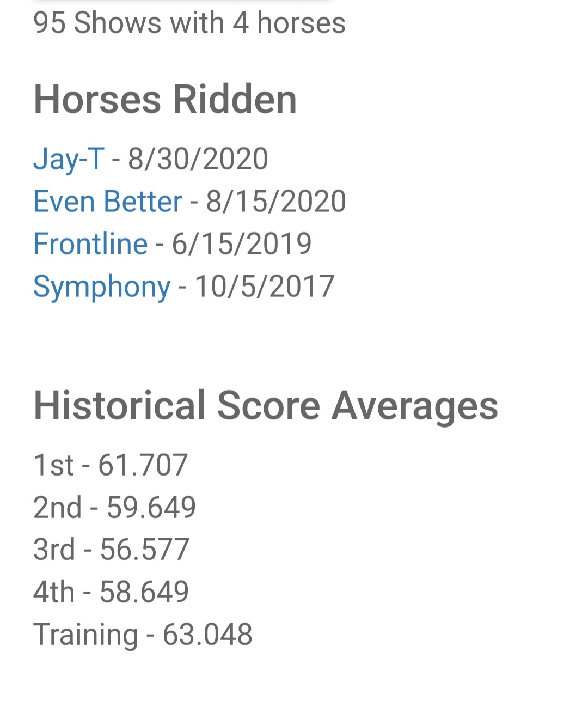Click the 4th level label
The width and height of the screenshot is (588, 707).
point(54,592)
